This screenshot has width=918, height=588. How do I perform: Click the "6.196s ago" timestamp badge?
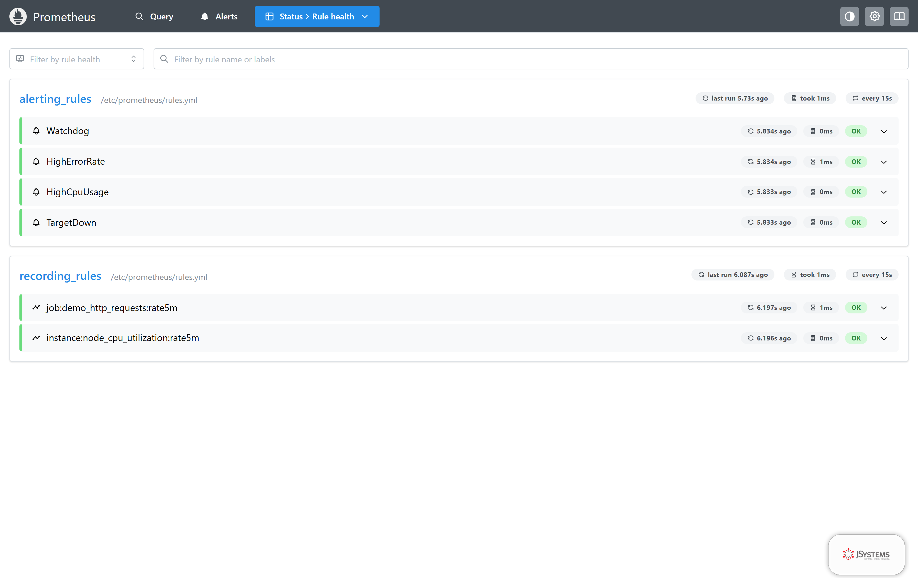point(769,338)
